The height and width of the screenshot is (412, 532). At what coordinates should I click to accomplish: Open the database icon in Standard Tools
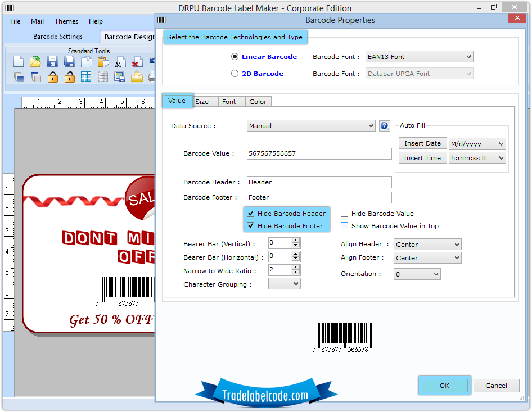(103, 77)
